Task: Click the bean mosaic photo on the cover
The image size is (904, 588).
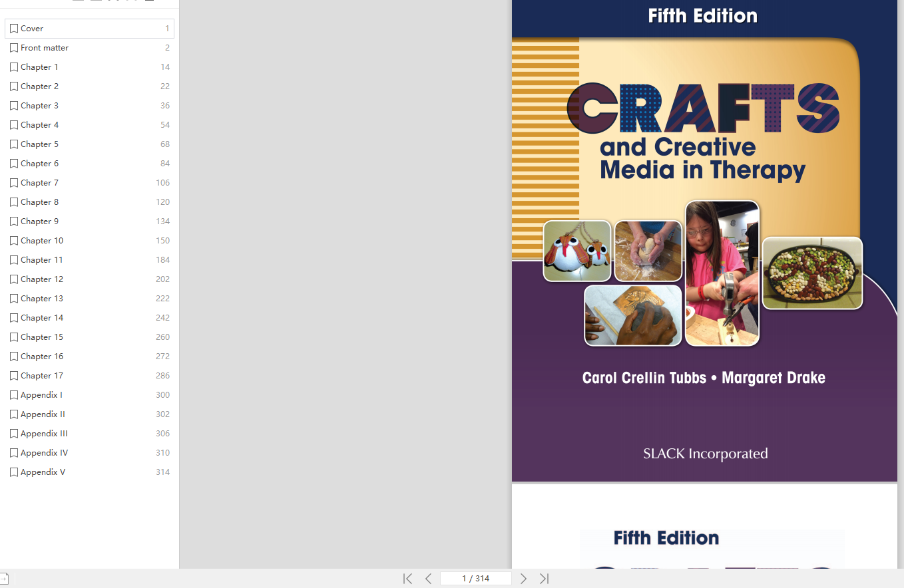Action: 812,273
